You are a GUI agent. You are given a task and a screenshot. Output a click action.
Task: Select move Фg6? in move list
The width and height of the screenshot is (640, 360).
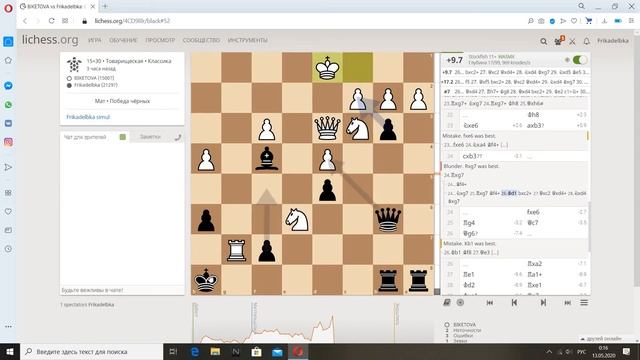(471, 233)
